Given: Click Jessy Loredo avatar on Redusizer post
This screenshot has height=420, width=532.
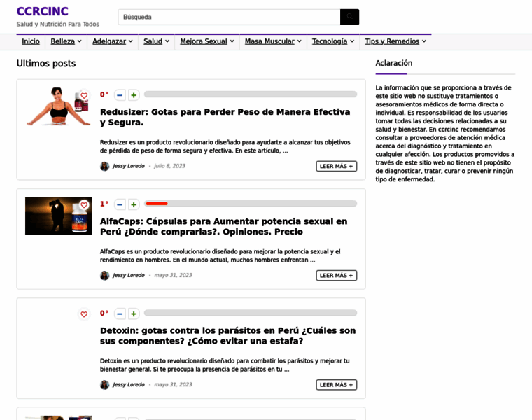Looking at the screenshot, I should 104,166.
